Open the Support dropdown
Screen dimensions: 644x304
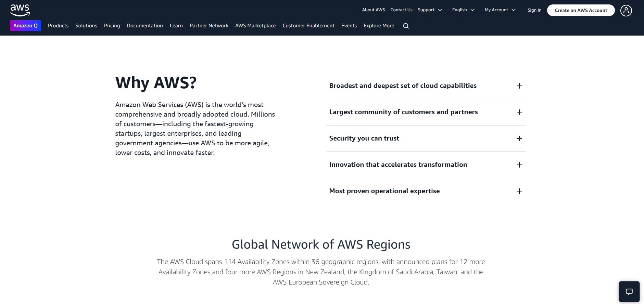[430, 10]
